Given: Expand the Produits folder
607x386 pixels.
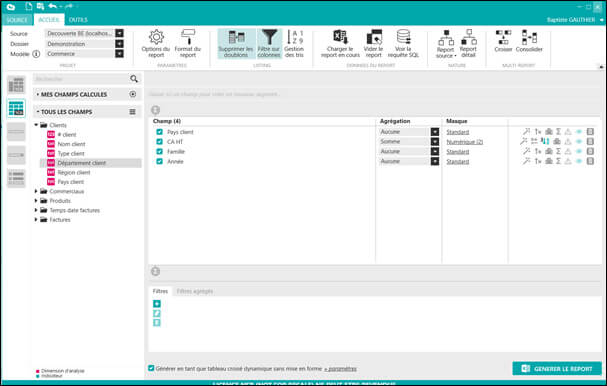Looking at the screenshot, I should (36, 201).
